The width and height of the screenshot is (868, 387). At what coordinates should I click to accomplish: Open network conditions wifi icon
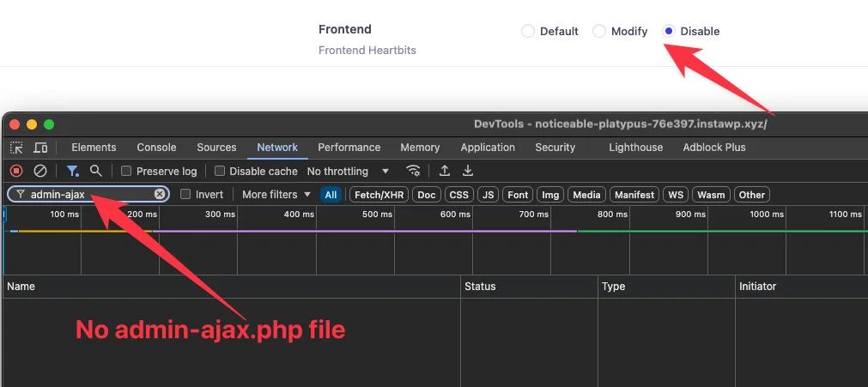click(412, 171)
